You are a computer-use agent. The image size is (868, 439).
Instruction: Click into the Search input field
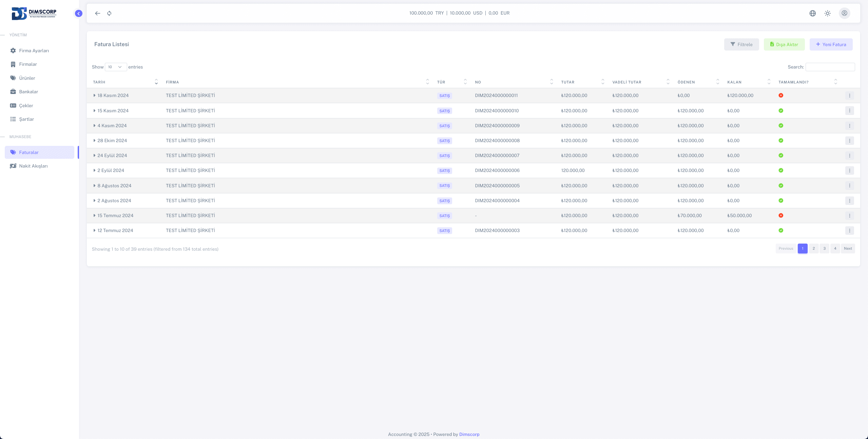[x=830, y=67]
